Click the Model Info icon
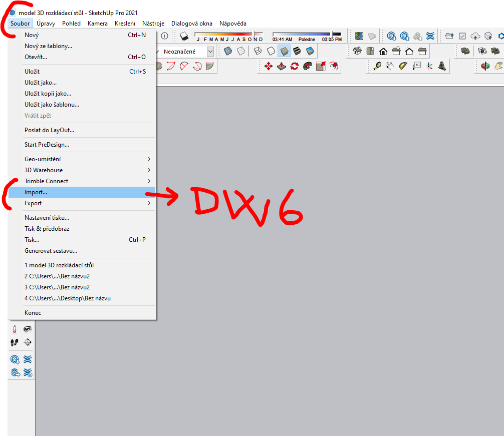Screen dimensions: 504x436 pyautogui.click(x=164, y=36)
